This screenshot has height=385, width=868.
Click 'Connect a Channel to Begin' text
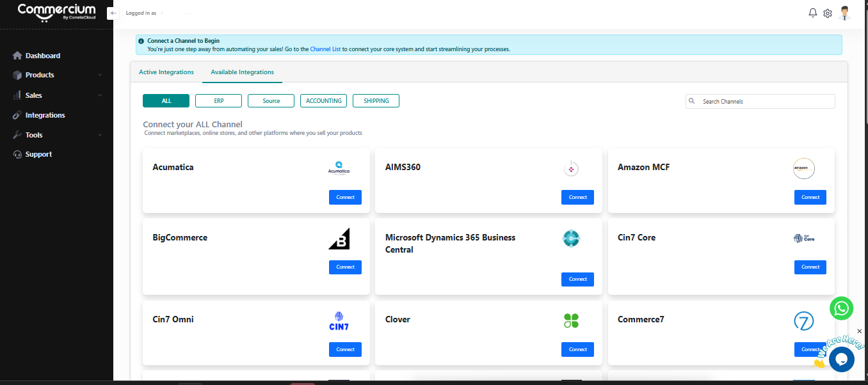click(184, 41)
